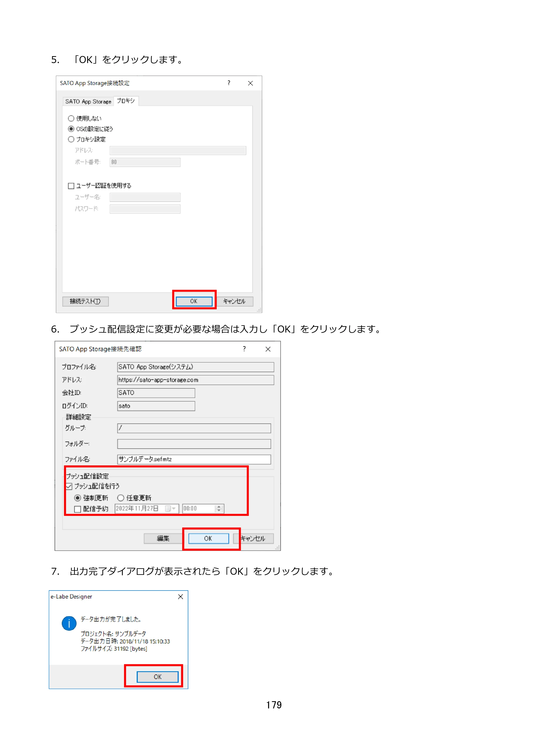Click the ポート番号 field showing 80
Screen dimensions: 535x756
[x=145, y=162]
